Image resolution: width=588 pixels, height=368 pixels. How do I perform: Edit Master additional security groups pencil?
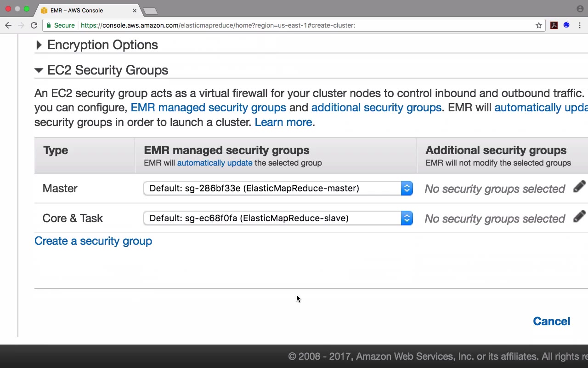[579, 187]
